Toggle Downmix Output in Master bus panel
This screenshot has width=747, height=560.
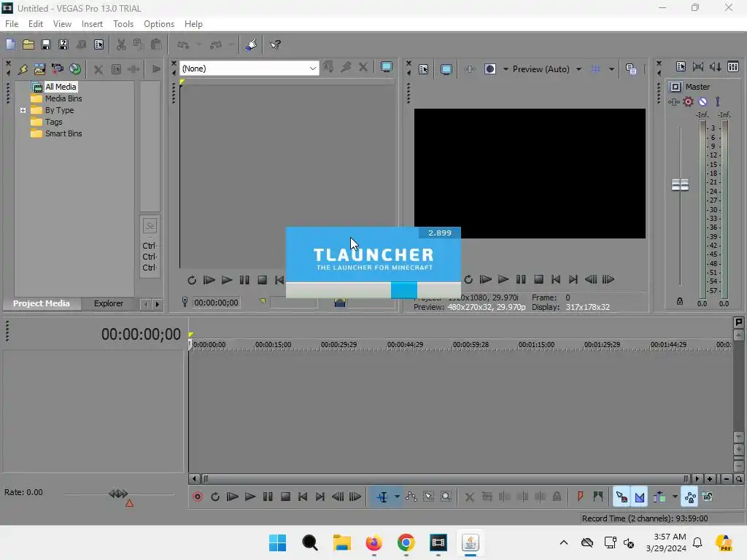click(698, 67)
